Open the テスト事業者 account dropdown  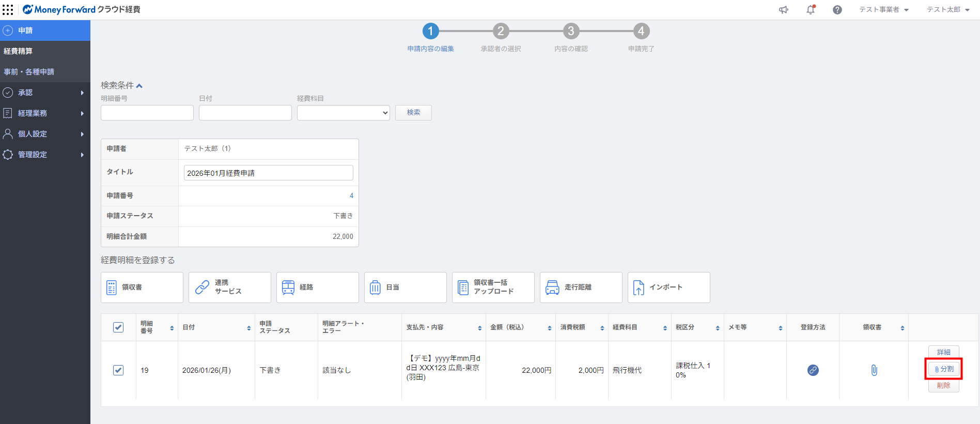coord(883,10)
